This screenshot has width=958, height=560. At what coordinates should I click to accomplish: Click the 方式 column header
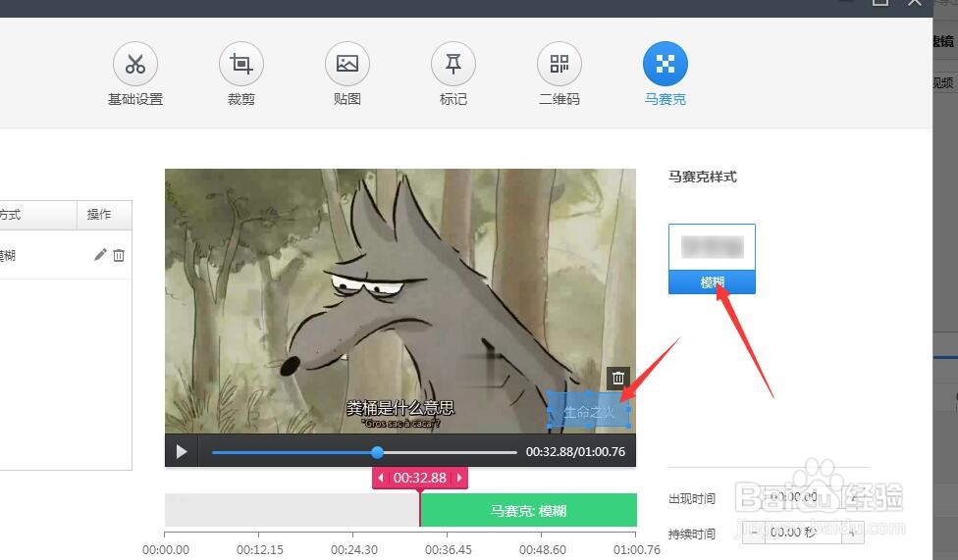38,215
